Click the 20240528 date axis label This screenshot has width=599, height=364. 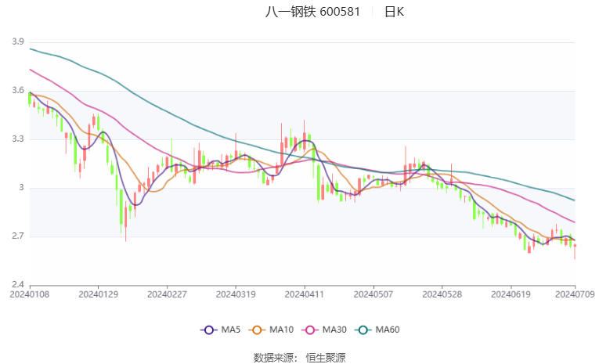coord(442,294)
